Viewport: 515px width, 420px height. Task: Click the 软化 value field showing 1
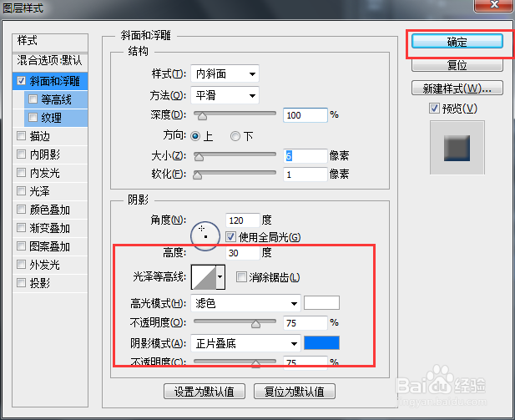[305, 175]
